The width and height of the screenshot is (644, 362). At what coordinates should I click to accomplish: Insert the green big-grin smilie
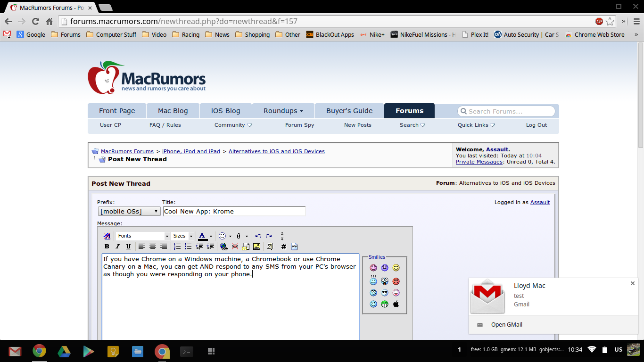(x=385, y=304)
